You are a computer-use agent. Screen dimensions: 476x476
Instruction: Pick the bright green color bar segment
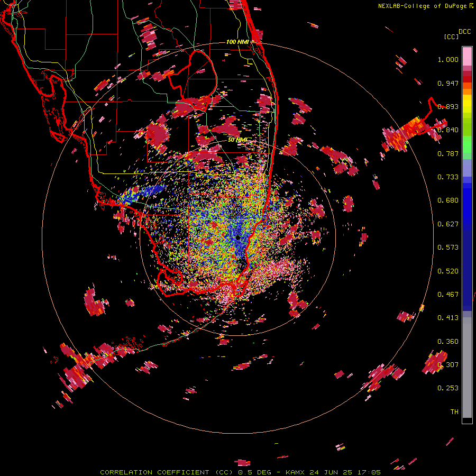(x=467, y=144)
